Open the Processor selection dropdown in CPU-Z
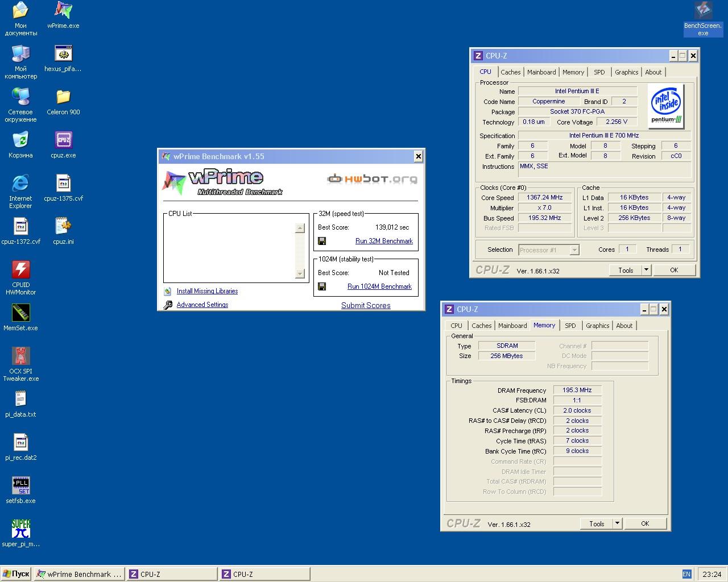The height and width of the screenshot is (582, 728). (574, 250)
